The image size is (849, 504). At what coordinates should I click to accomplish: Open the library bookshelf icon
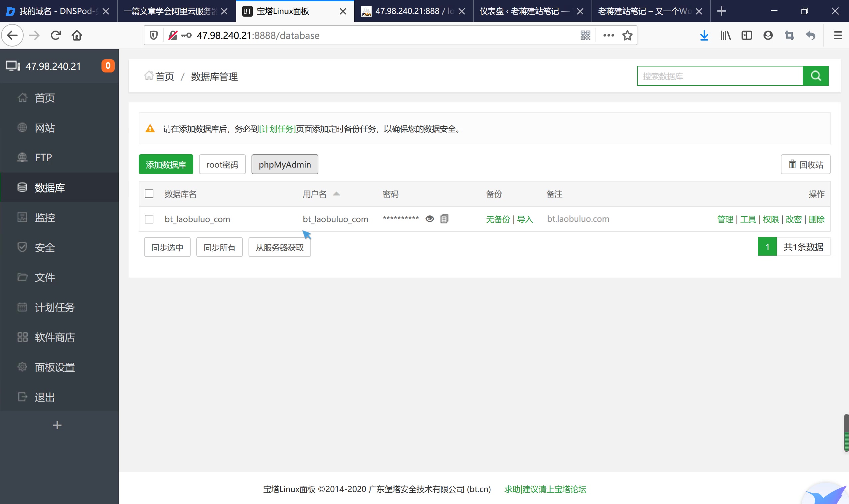click(726, 35)
